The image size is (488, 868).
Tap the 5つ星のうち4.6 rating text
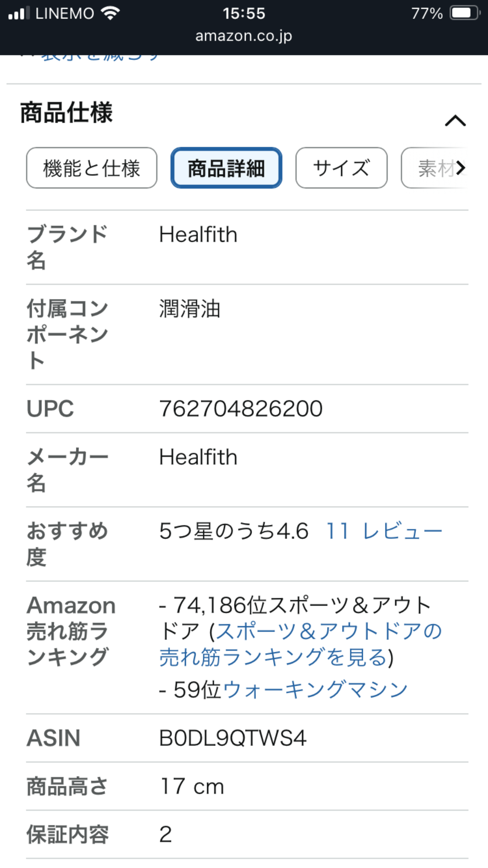[x=234, y=531]
